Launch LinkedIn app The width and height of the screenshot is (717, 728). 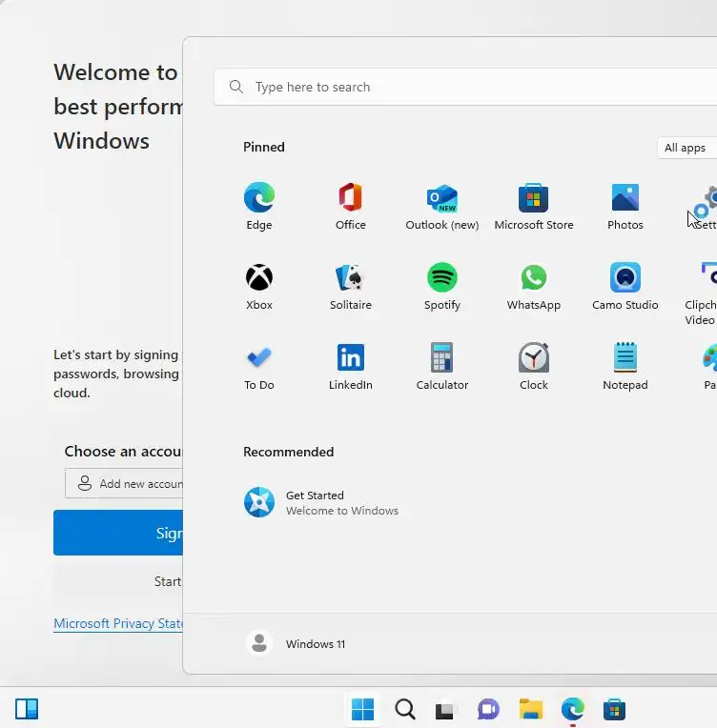tap(350, 367)
